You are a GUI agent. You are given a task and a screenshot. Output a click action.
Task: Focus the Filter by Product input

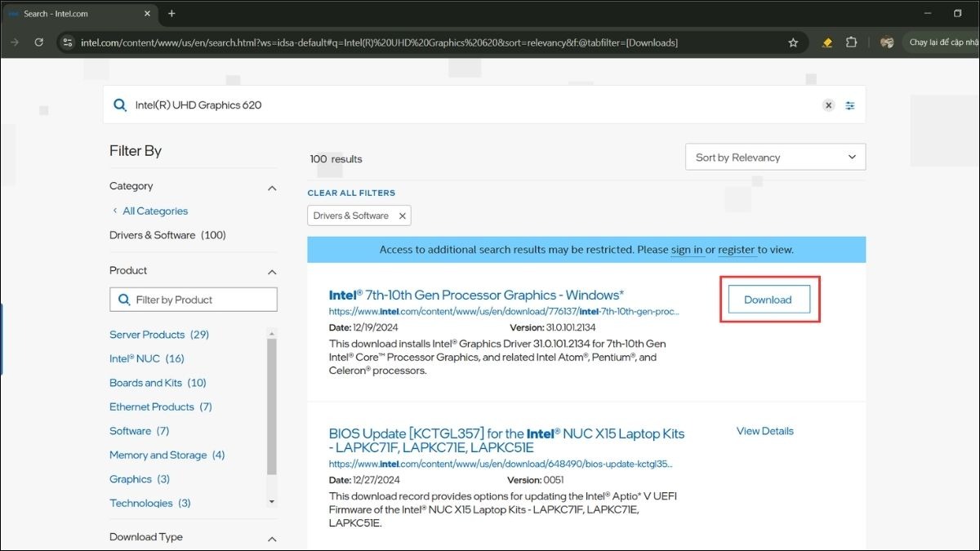tap(194, 300)
